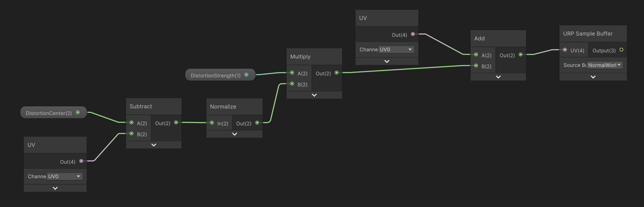Viewport: 644px width, 207px height.
Task: Open the Channel dropdown of the UV node wired to Subtract
Action: pos(65,176)
